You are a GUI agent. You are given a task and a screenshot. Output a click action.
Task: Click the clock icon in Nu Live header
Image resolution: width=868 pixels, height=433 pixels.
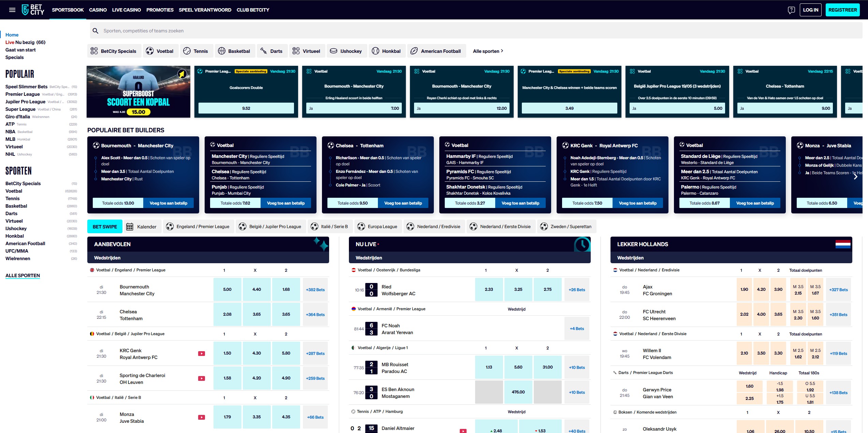[x=582, y=244]
